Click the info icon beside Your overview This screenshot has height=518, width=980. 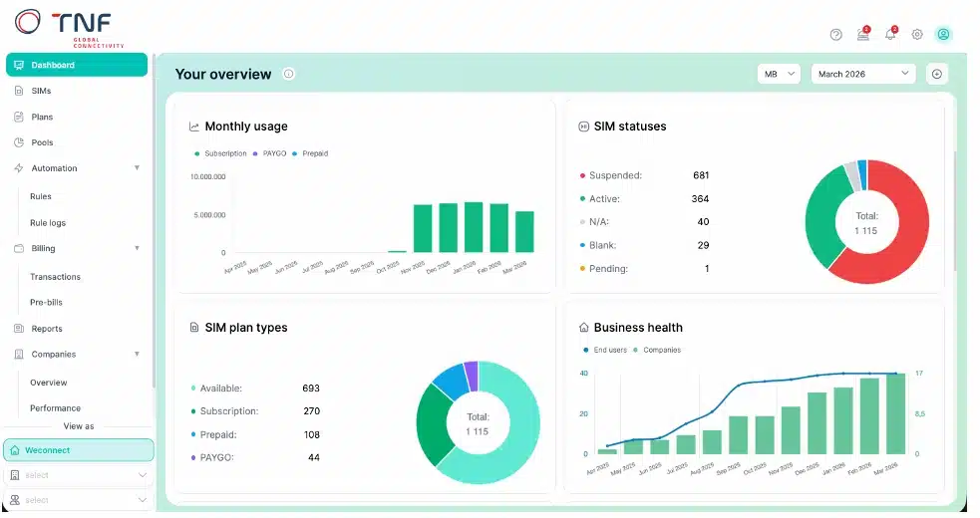tap(289, 74)
